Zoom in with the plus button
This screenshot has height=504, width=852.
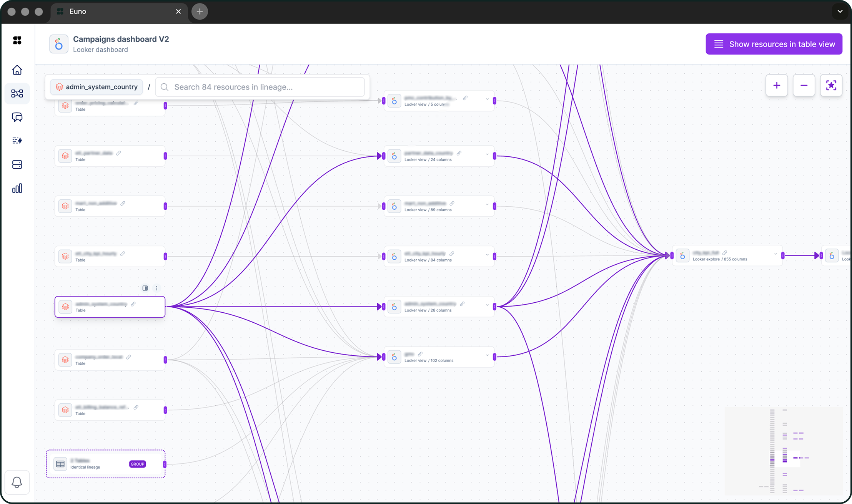(777, 85)
